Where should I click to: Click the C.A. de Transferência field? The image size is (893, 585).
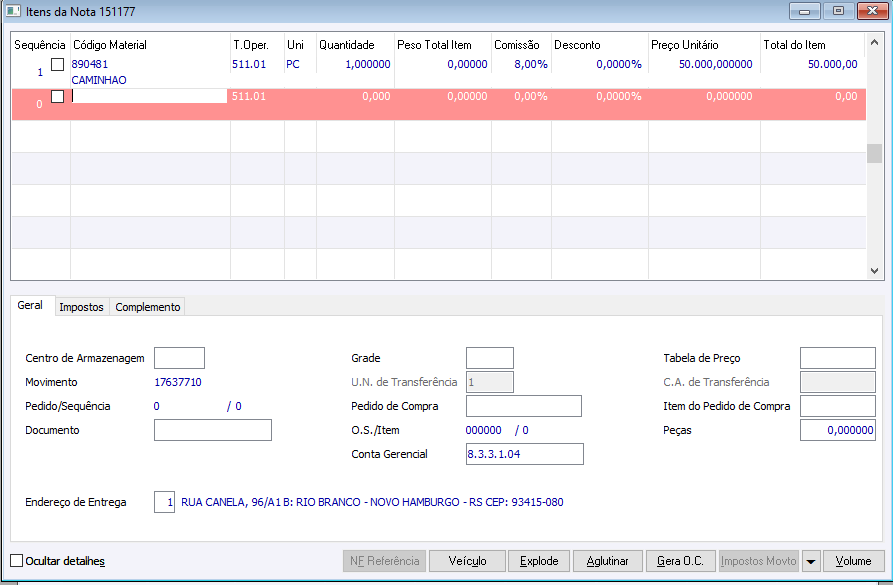(x=838, y=382)
